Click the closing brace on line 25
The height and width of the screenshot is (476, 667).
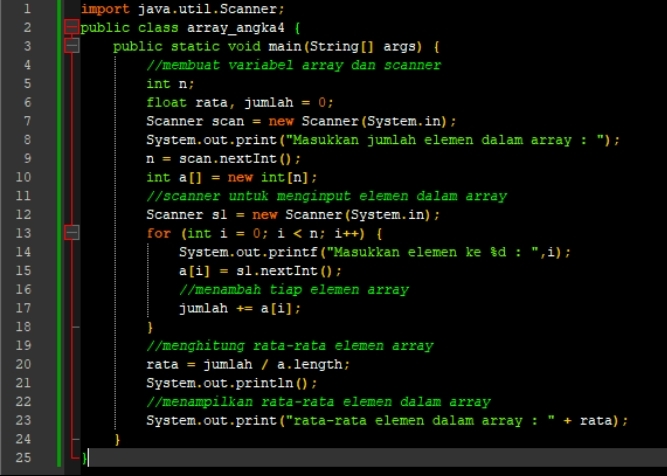85,457
